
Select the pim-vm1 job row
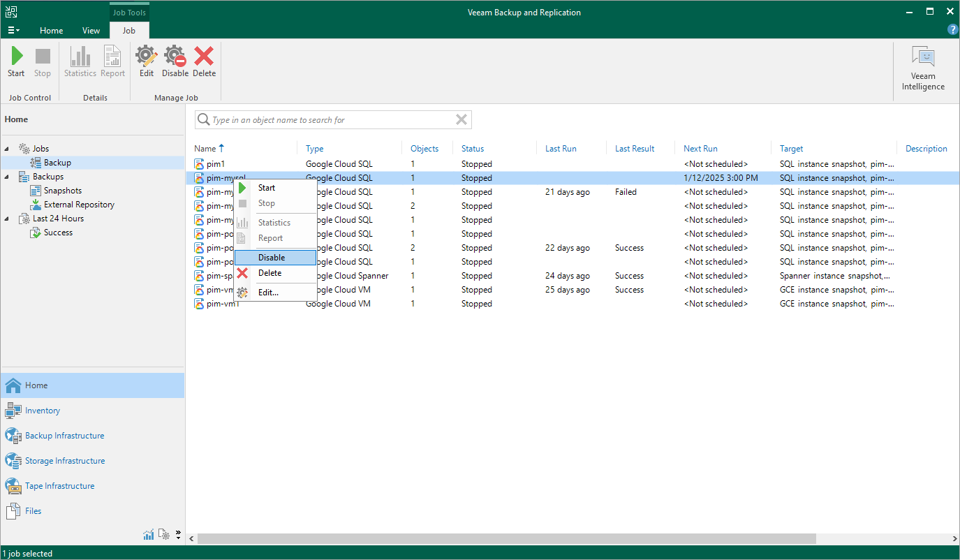[573, 304]
